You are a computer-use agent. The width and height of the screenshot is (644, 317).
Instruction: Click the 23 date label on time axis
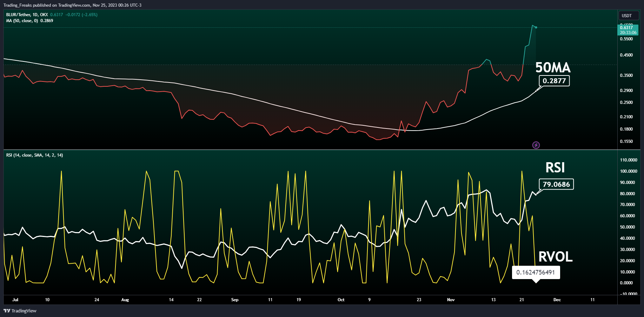tap(419, 300)
